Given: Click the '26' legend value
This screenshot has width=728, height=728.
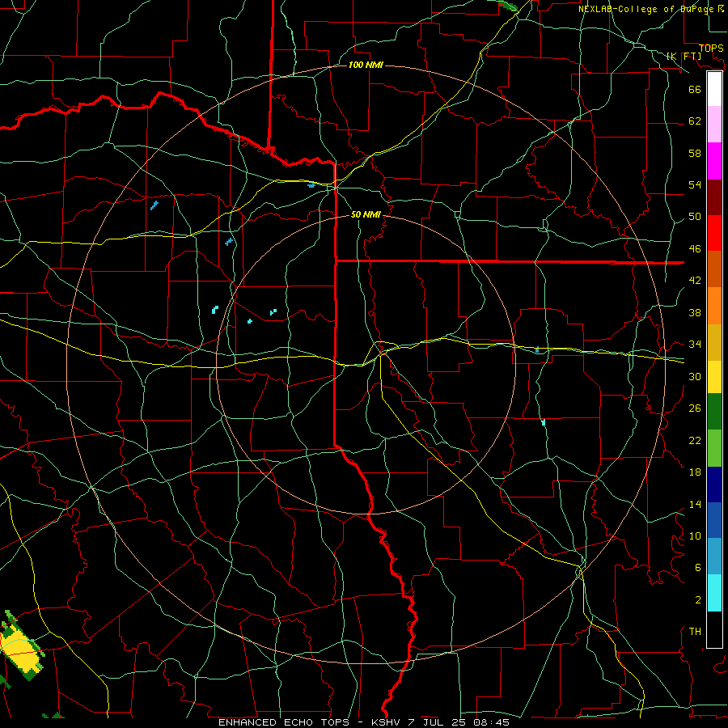Looking at the screenshot, I should point(695,408).
